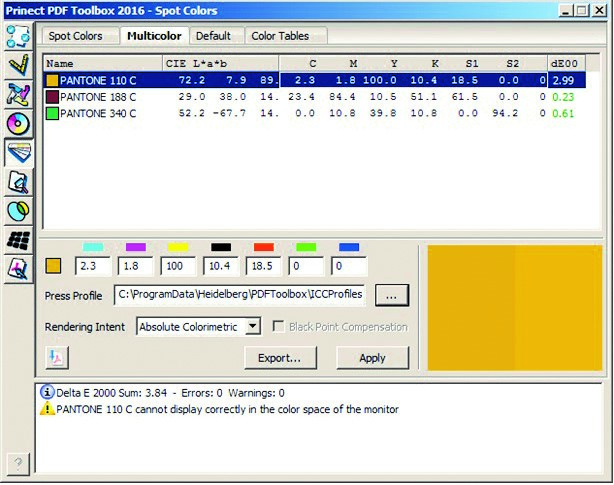Click the PANTONE 340 C green swatch

click(52, 114)
